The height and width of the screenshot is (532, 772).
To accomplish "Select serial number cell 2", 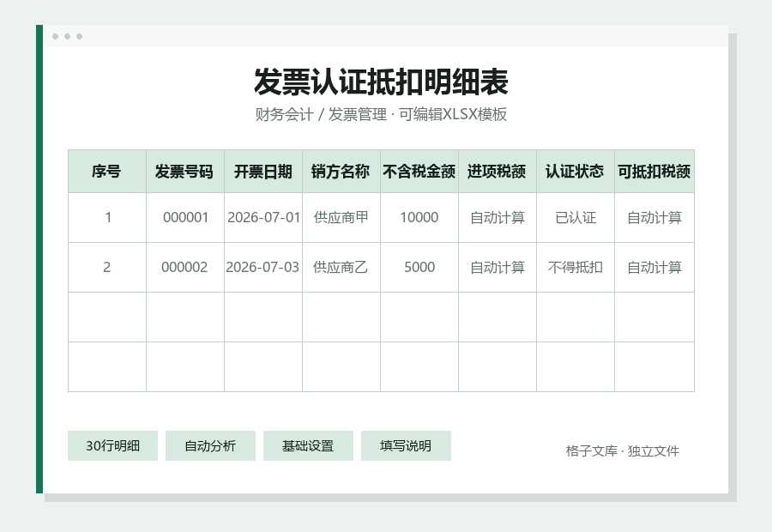I will (x=107, y=268).
